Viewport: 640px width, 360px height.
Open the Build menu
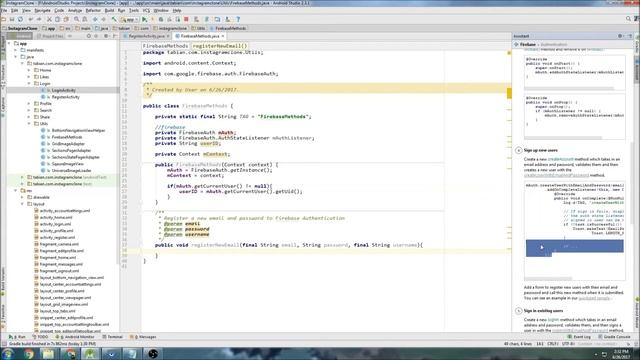[109, 10]
